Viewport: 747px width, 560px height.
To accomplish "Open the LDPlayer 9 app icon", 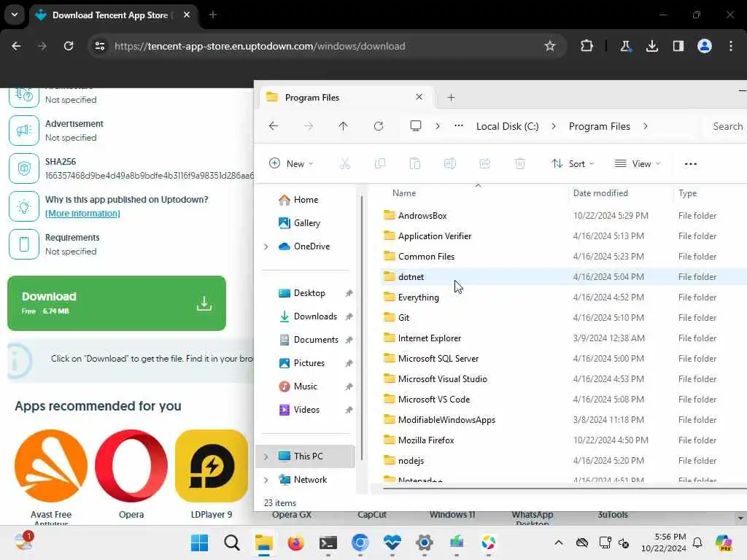I will click(212, 466).
